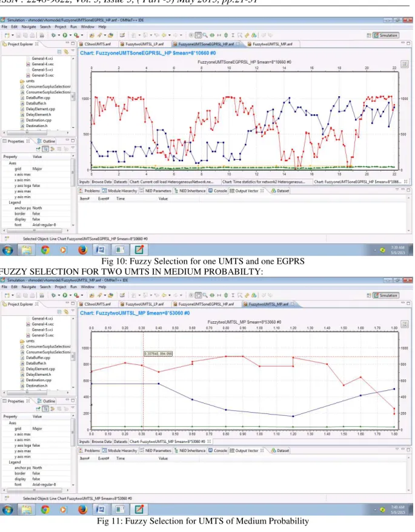Open Dataset view tab in FuzzytwoUMTSL_MP window
Screen dimensions: 415x532
coord(280,450)
